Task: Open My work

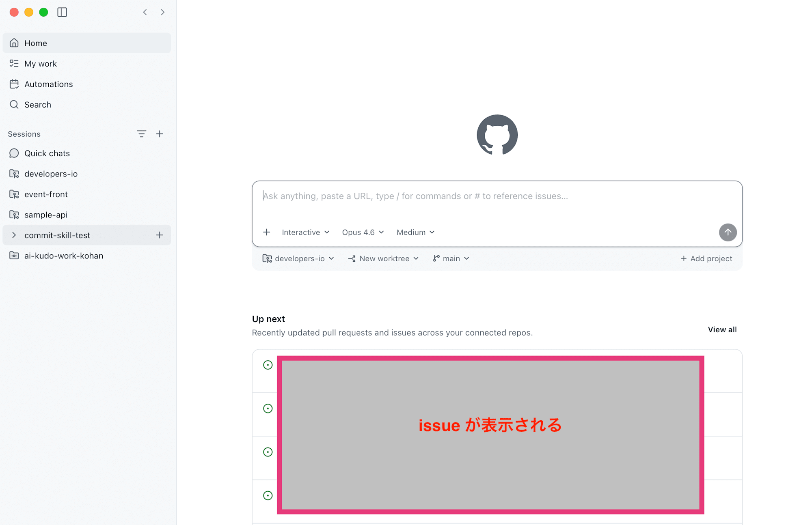Action: [x=87, y=64]
